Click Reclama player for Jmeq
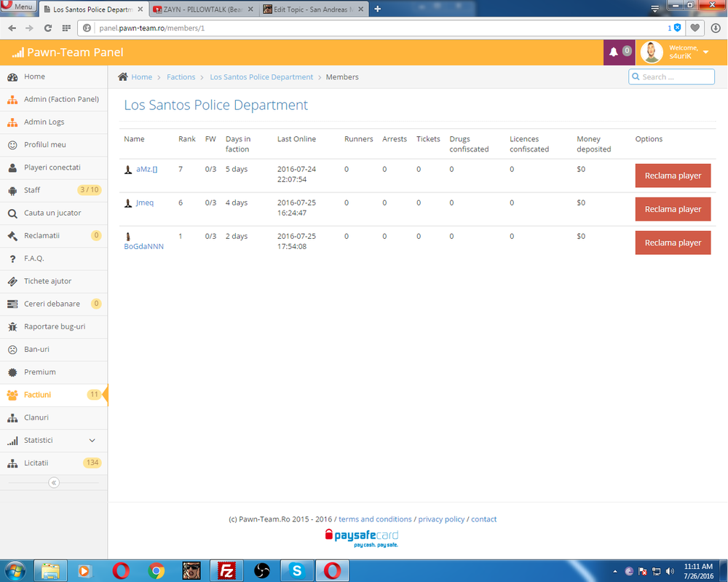728x582 pixels. [673, 209]
